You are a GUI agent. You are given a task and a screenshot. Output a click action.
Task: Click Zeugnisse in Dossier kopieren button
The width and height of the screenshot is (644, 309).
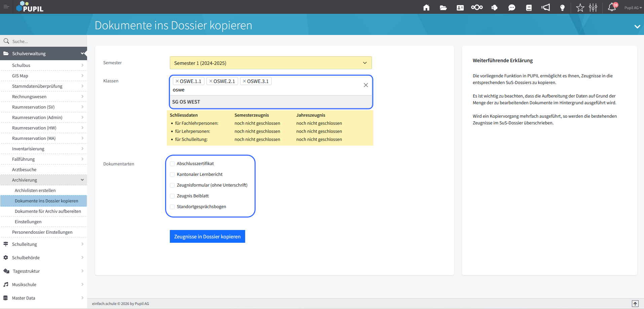[x=207, y=236]
